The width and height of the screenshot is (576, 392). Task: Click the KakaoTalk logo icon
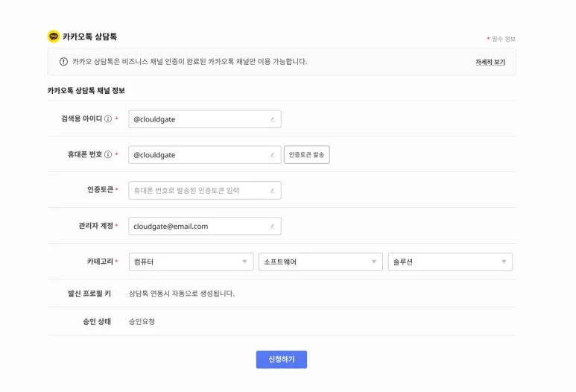coord(54,37)
